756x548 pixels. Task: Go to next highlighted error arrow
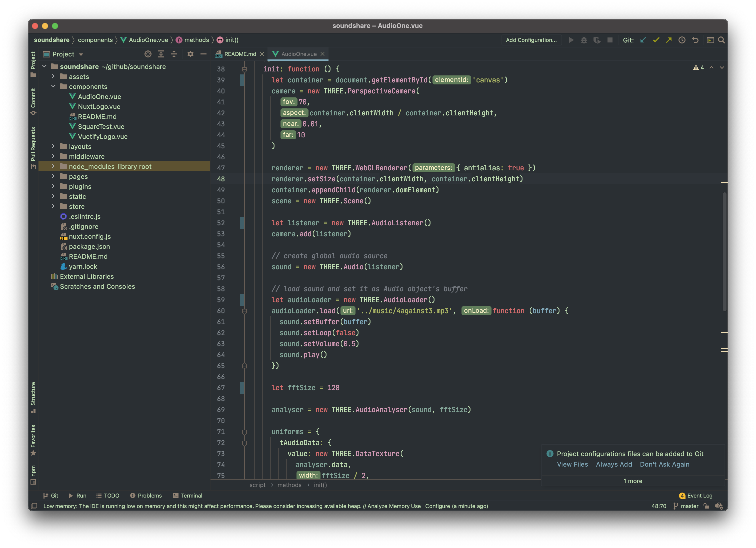[722, 68]
